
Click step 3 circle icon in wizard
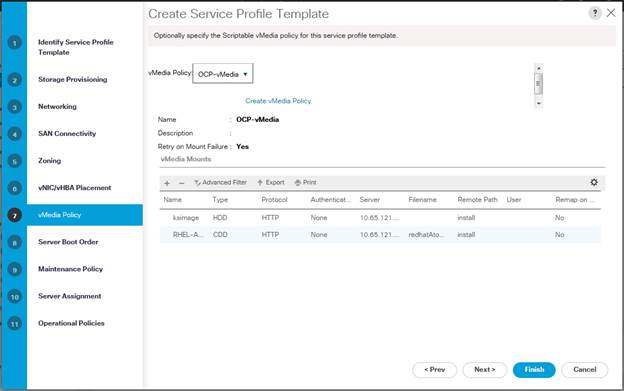[x=15, y=107]
